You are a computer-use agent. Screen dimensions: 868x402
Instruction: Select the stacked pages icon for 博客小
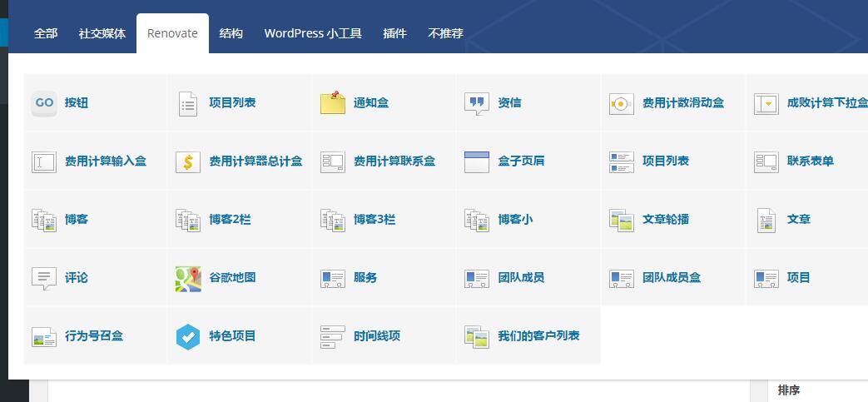point(477,221)
